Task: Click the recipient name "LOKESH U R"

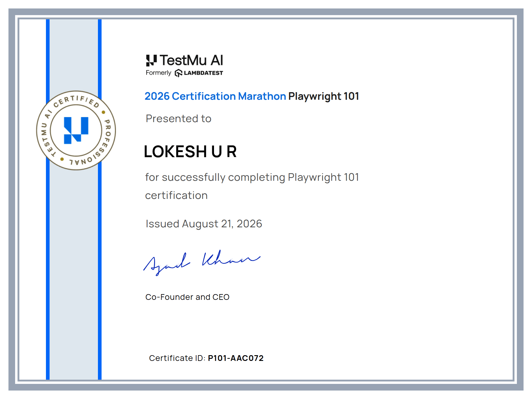Action: 190,151
